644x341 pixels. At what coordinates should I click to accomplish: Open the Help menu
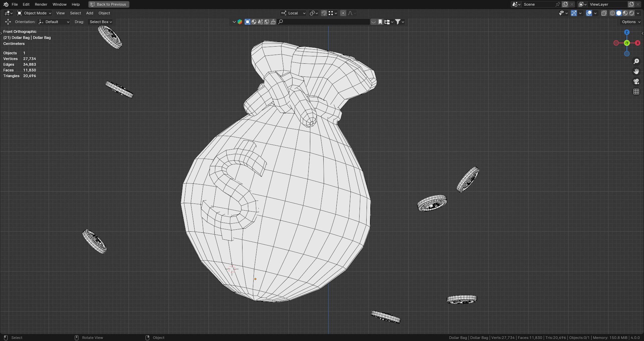pos(76,4)
